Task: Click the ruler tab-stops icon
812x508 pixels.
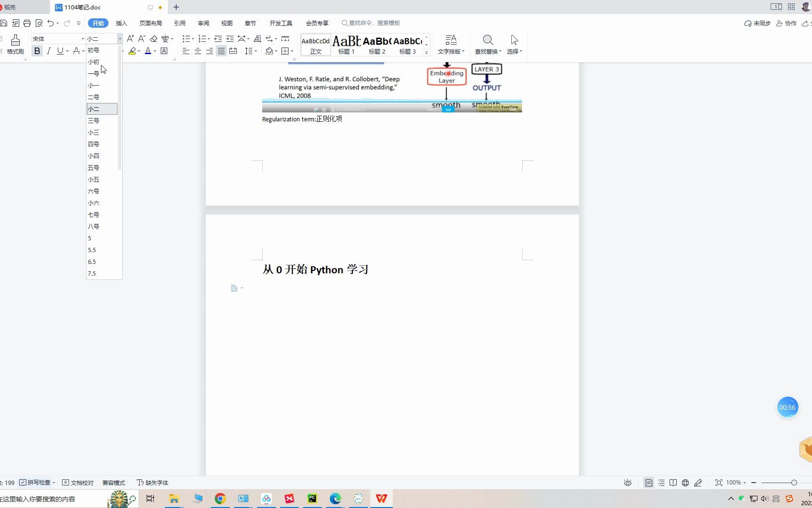Action: click(285, 39)
